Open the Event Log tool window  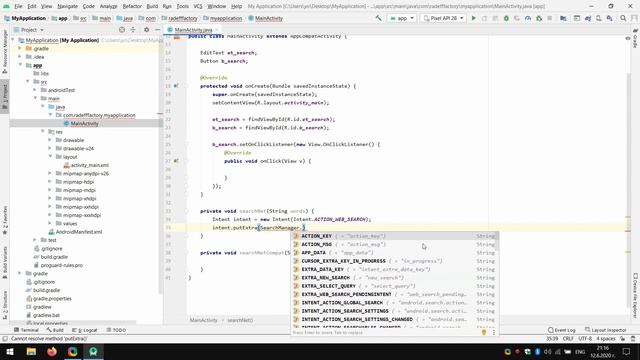(562, 330)
